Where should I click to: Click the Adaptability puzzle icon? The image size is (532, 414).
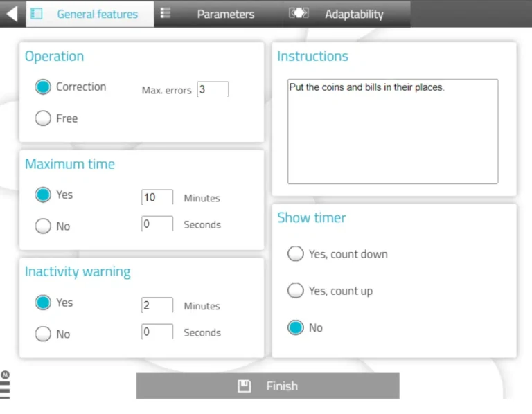click(x=299, y=13)
